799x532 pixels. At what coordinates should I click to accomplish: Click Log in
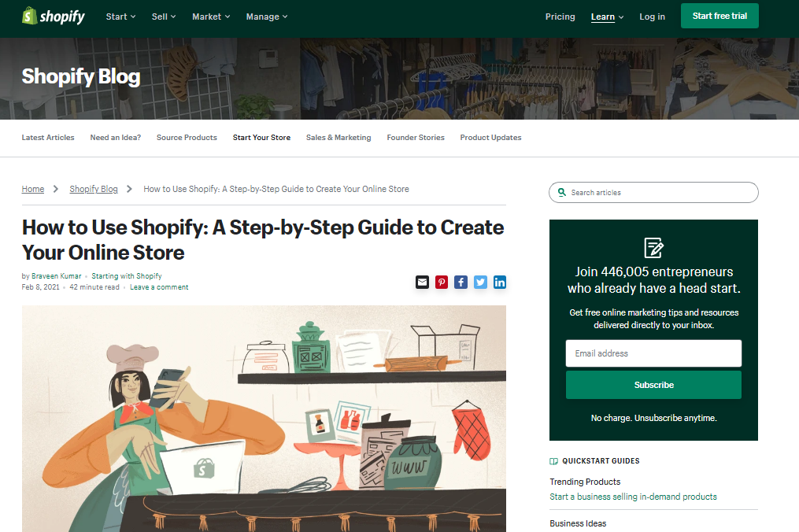(x=653, y=17)
